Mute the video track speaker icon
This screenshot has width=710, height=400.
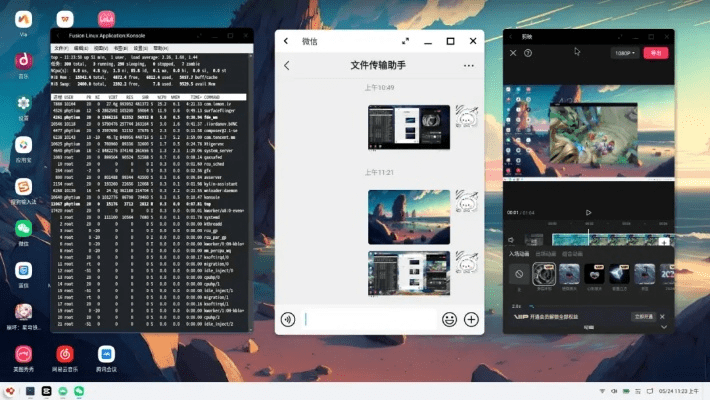point(511,239)
